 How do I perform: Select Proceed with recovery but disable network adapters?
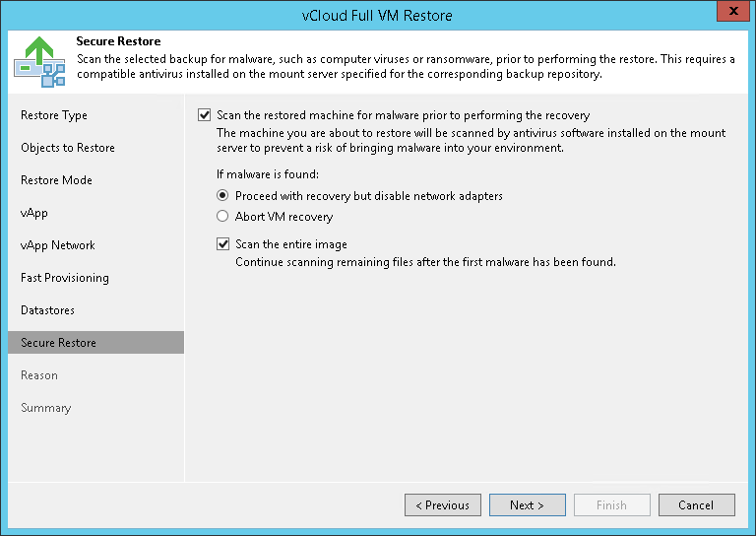[x=223, y=196]
